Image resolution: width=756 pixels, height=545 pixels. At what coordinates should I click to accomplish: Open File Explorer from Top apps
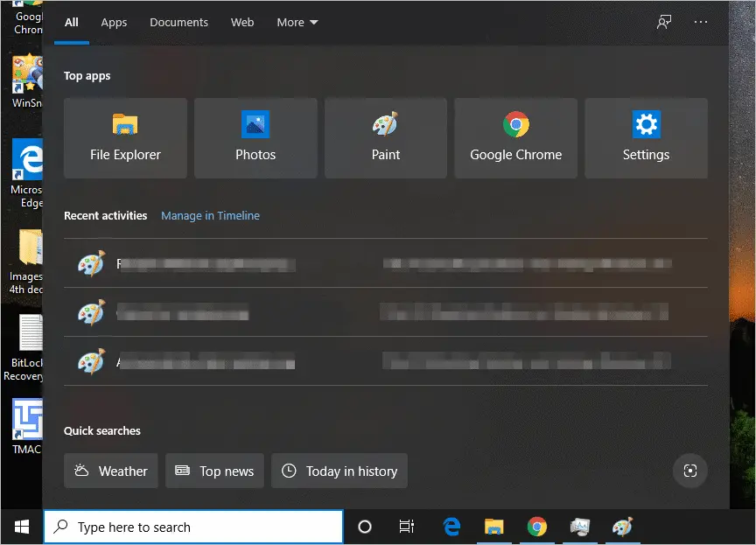[125, 138]
